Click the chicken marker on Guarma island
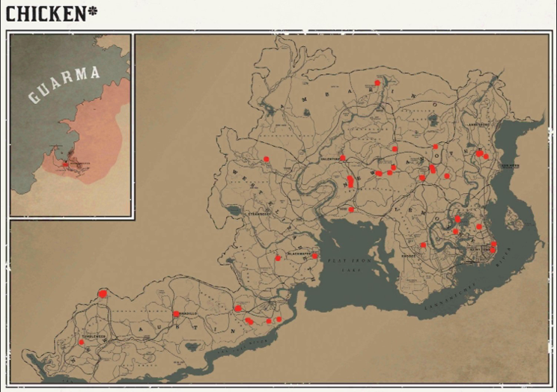This screenshot has height=392, width=557. [x=65, y=165]
